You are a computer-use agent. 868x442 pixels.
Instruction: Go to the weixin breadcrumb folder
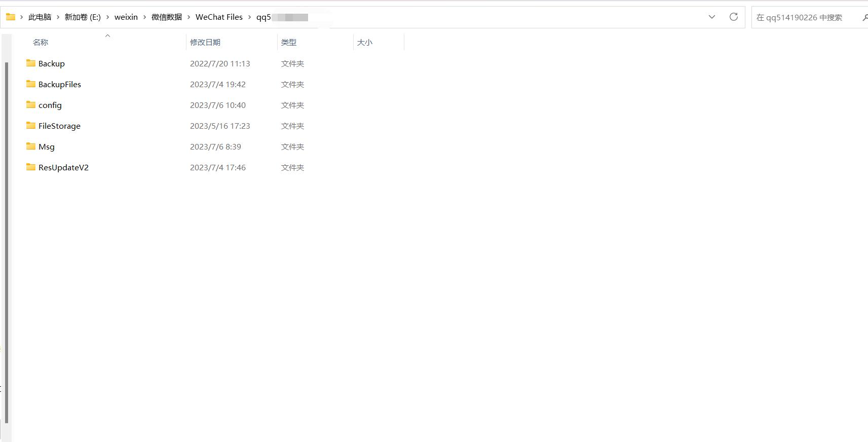pyautogui.click(x=126, y=17)
